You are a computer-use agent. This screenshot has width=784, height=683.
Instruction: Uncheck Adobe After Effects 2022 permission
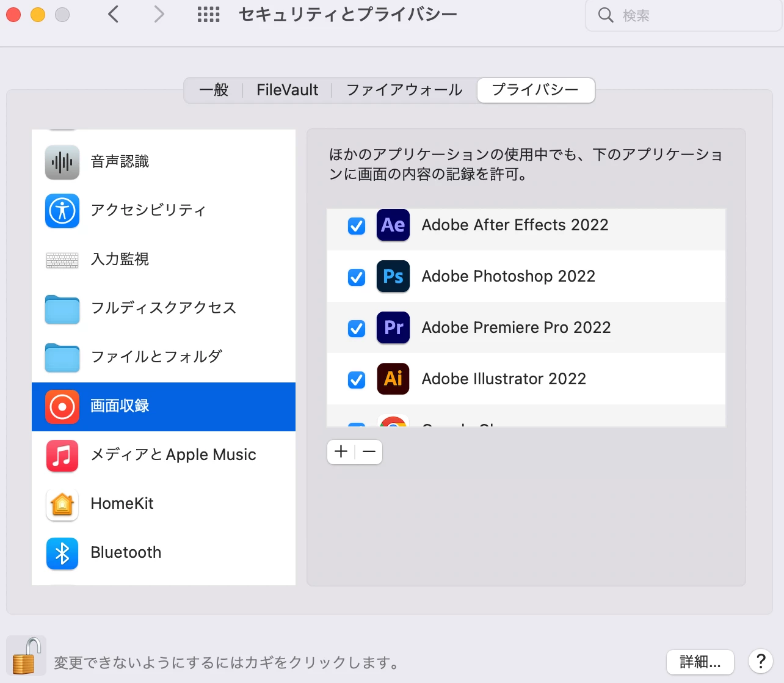tap(357, 226)
